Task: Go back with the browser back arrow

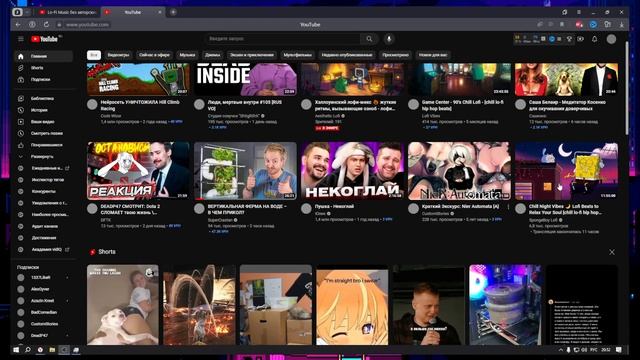Action: 18,24
